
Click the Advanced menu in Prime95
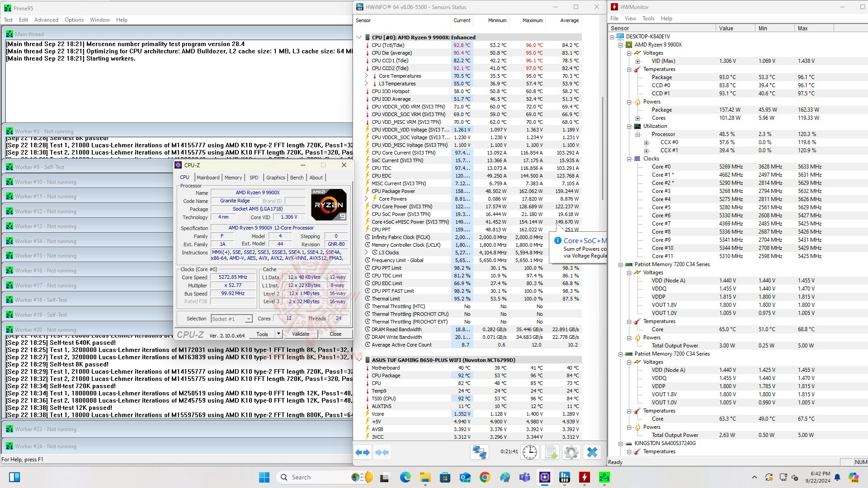click(x=47, y=20)
